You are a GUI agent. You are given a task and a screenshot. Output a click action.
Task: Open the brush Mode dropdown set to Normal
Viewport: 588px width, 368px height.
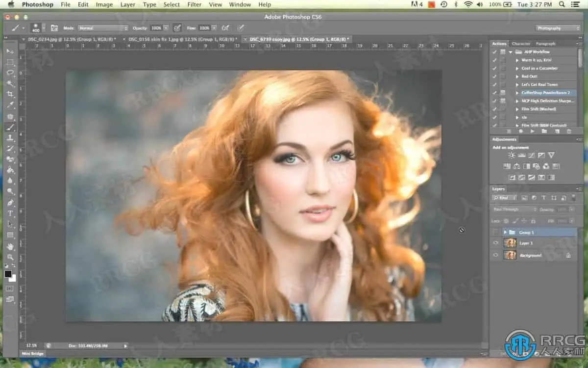[x=103, y=28]
